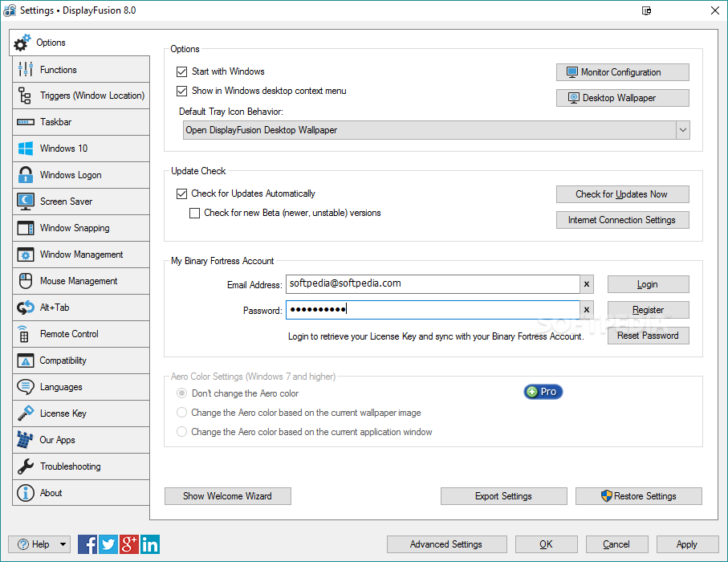Click the Screen Saver monitor icon
Image resolution: width=728 pixels, height=562 pixels.
(x=25, y=202)
